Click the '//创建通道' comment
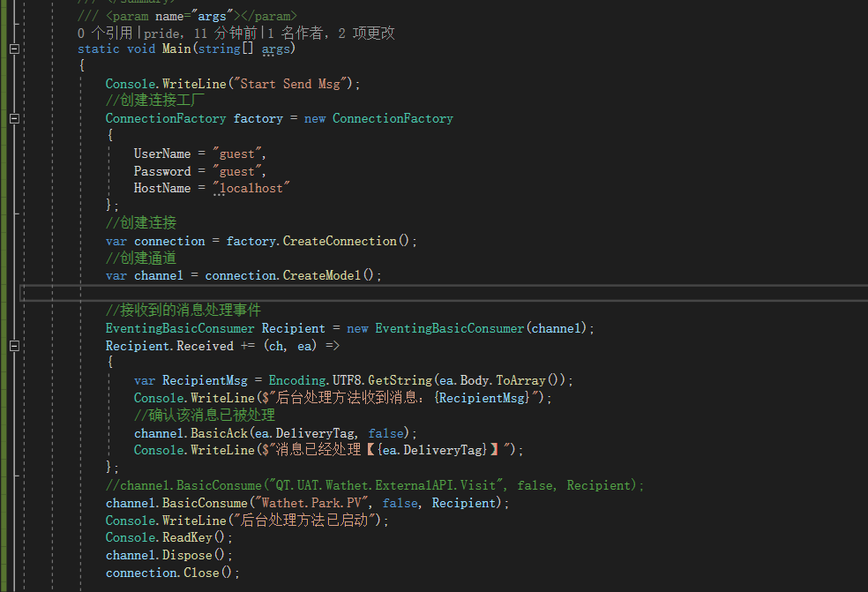868x592 pixels. coord(141,259)
